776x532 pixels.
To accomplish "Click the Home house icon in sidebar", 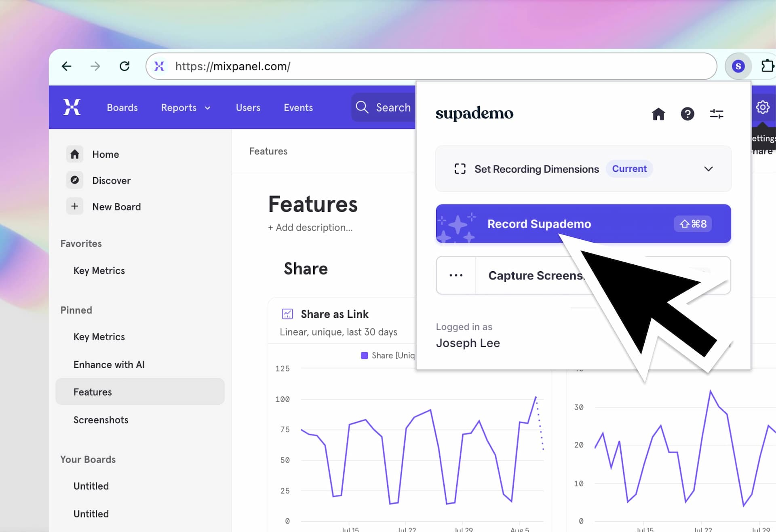I will point(75,154).
